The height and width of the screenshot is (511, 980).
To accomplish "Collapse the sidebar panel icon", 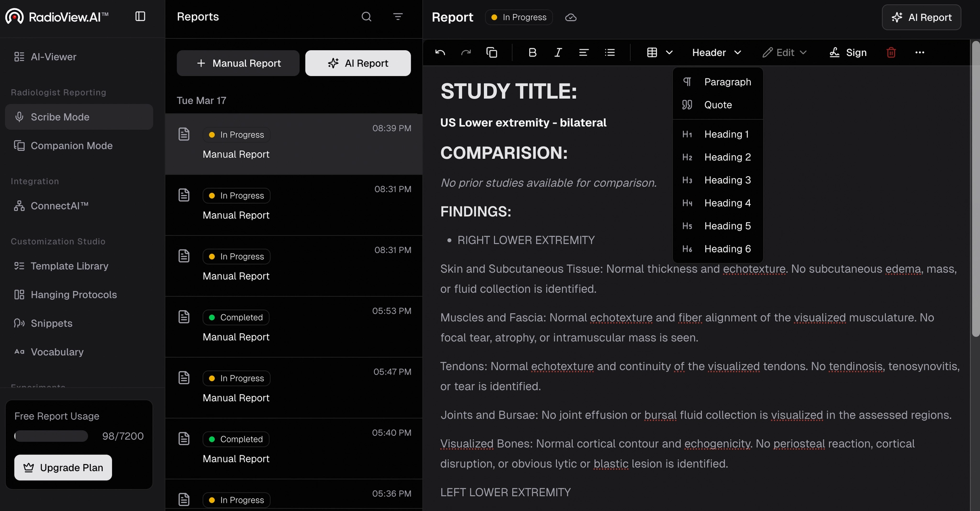I will (140, 17).
